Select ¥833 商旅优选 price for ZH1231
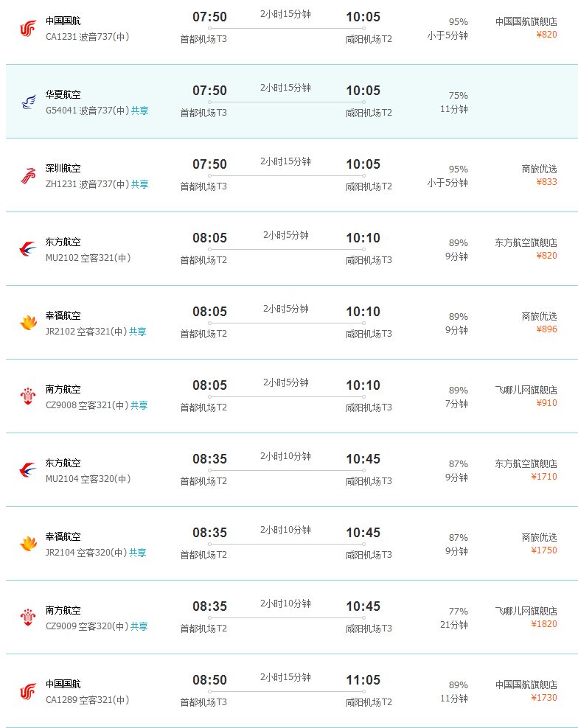The image size is (578, 728). click(549, 182)
